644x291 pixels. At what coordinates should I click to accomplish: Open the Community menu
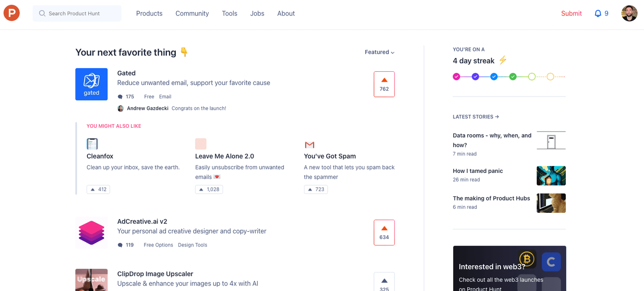192,13
